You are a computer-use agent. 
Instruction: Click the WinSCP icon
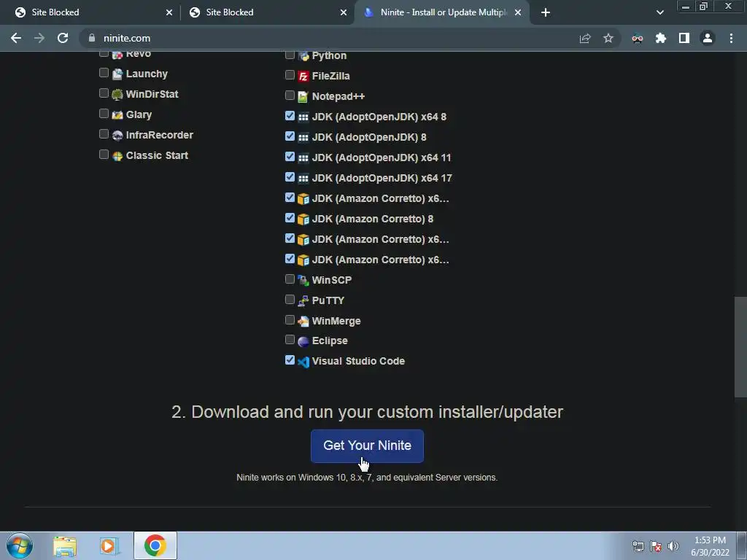303,281
